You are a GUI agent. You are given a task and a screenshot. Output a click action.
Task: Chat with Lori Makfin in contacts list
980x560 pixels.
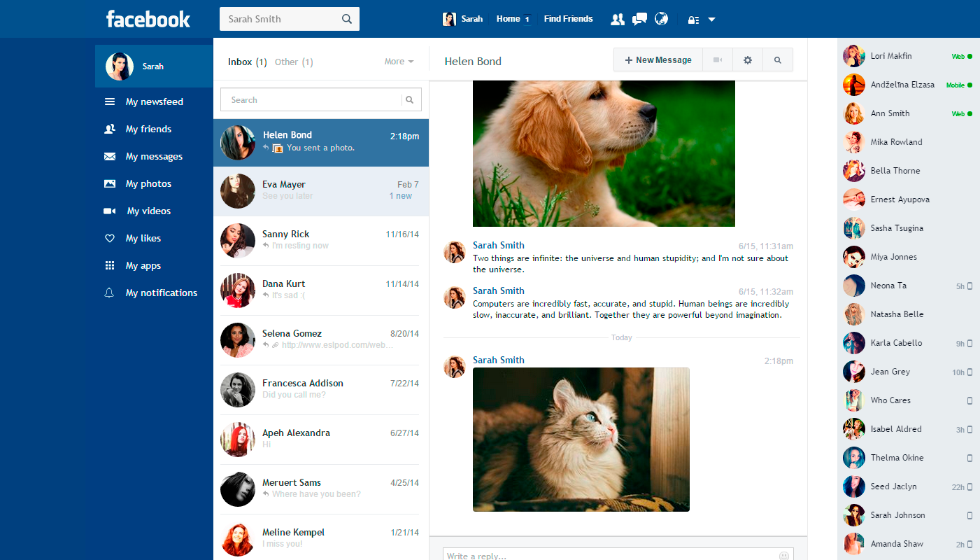[907, 56]
